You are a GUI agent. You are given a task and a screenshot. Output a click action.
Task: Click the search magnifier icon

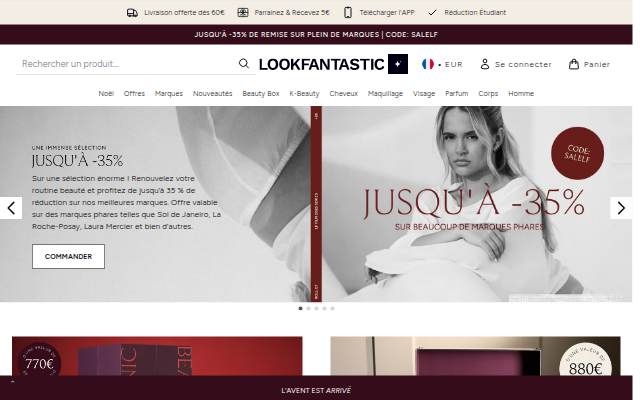pyautogui.click(x=244, y=64)
